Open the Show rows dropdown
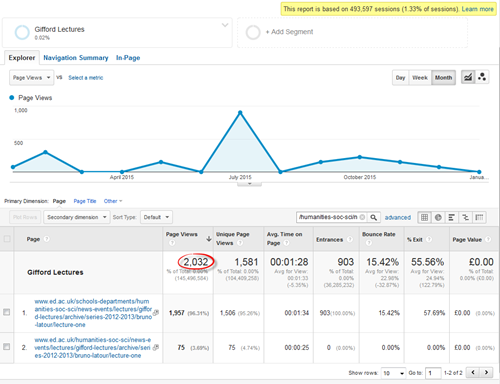This screenshot has height=384, width=500. (393, 373)
